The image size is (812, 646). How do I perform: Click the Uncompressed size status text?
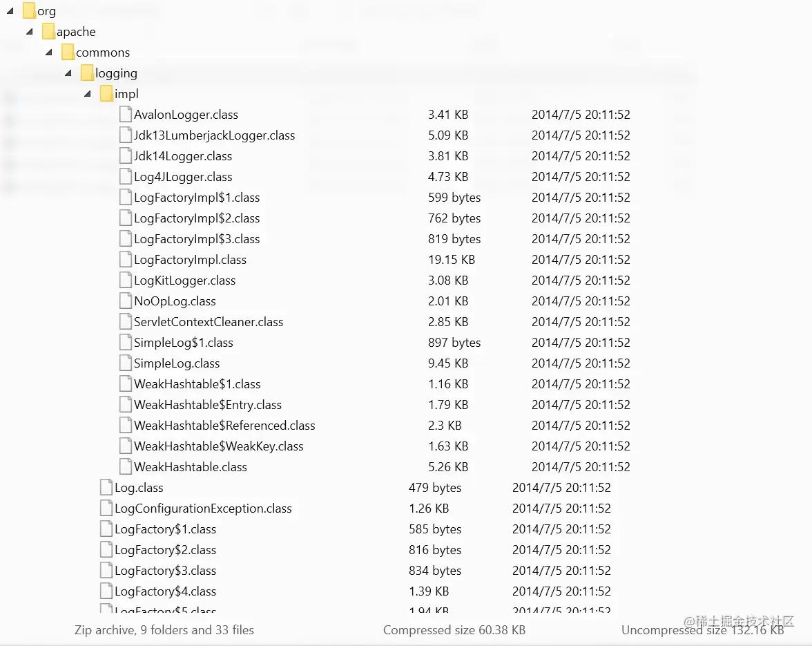point(702,630)
